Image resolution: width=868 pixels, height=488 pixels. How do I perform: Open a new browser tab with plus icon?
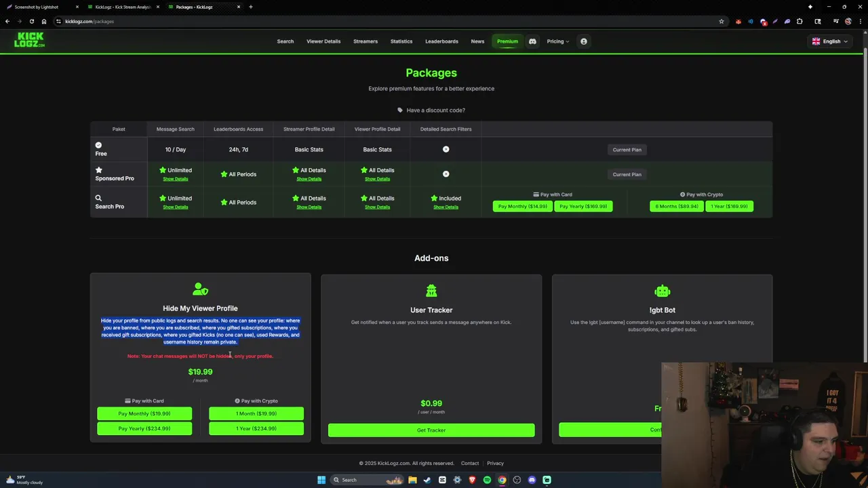tap(251, 7)
